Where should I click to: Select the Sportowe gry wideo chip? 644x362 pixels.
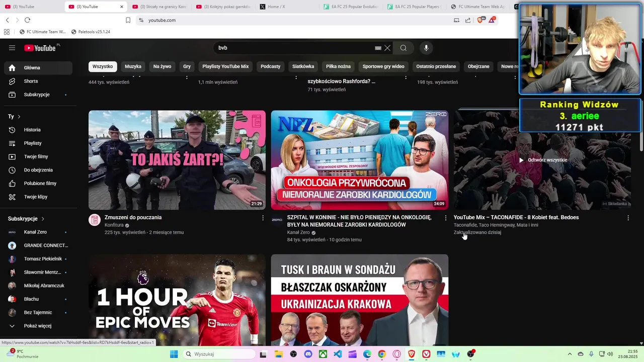point(383,66)
